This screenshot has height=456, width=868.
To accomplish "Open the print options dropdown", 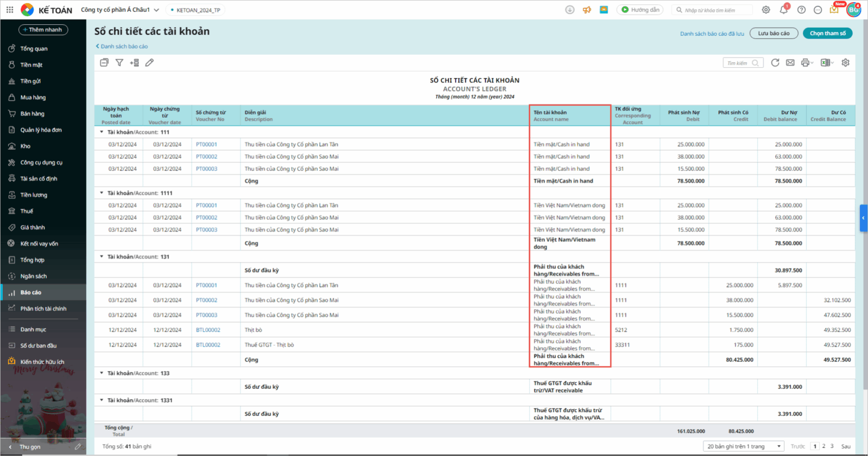I will 807,63.
